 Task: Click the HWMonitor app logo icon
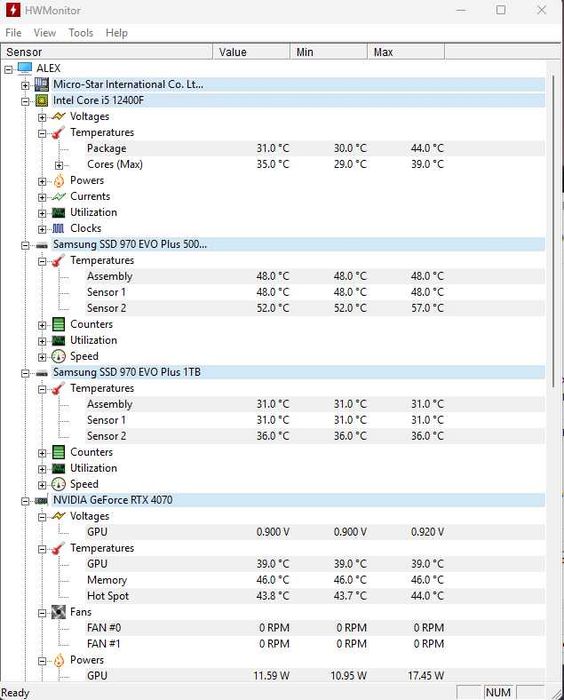(13, 10)
